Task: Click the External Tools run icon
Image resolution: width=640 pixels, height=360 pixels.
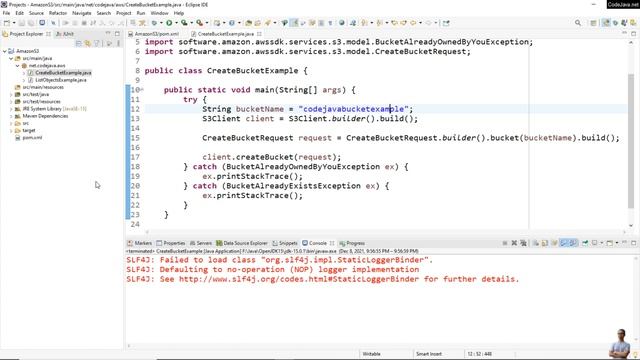Action: tap(200, 23)
